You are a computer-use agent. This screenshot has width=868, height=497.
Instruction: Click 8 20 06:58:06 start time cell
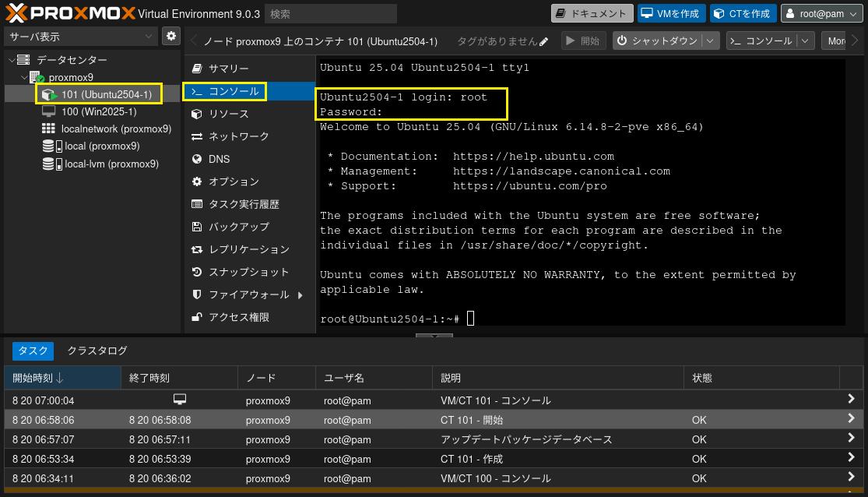click(43, 420)
